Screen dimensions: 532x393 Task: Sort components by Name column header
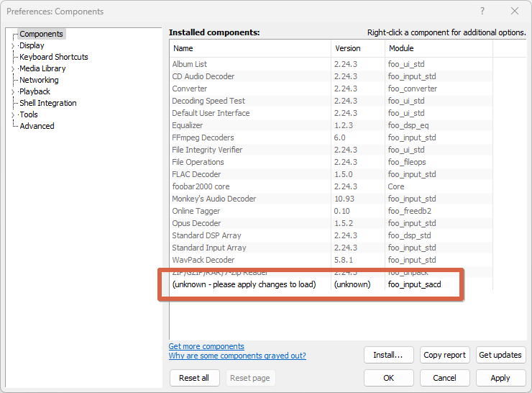(x=250, y=48)
